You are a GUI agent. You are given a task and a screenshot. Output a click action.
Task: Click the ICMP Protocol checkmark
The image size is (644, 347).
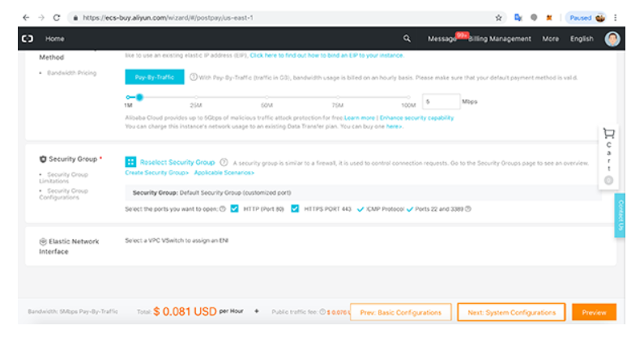coord(360,209)
